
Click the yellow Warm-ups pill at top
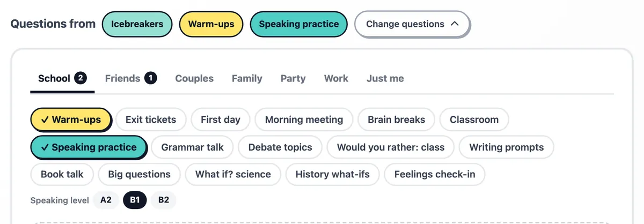click(211, 24)
